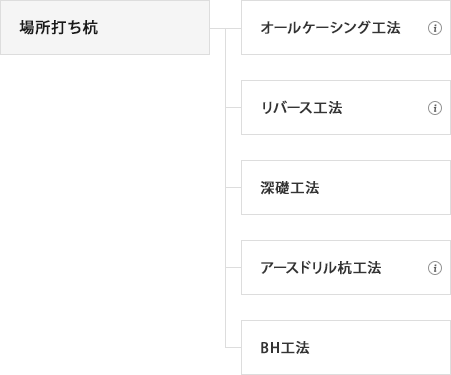Open info icon for オールケーシング工法
The width and height of the screenshot is (451, 375).
coord(435,28)
